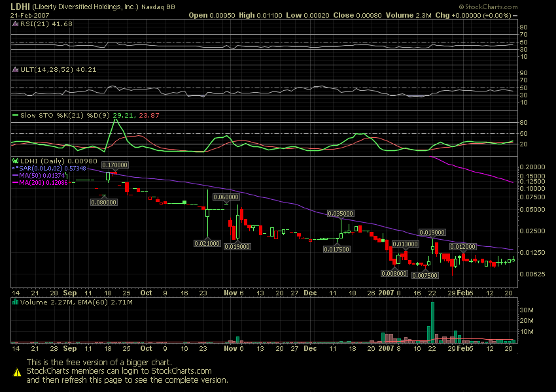Click the Close 0.00980 value

click(x=357, y=15)
